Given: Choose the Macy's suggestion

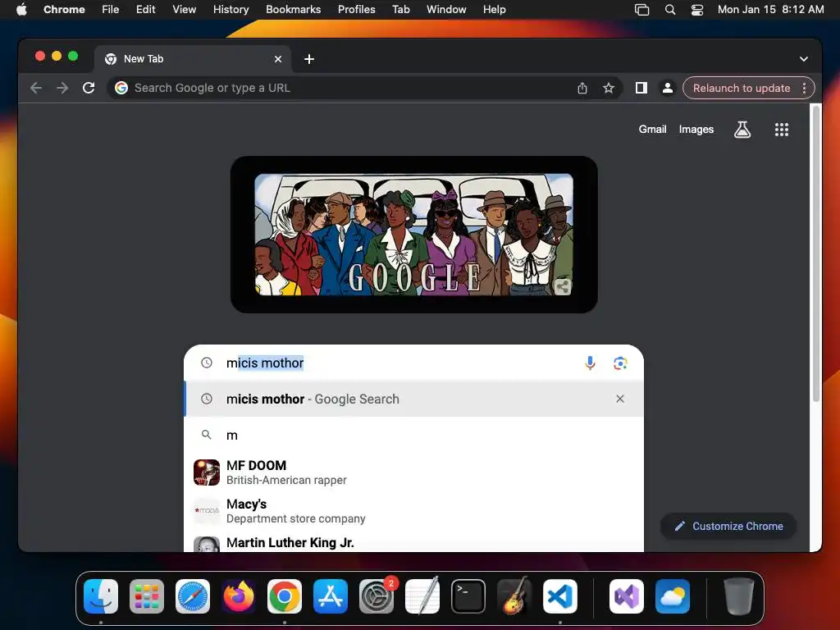Looking at the screenshot, I should (413, 510).
